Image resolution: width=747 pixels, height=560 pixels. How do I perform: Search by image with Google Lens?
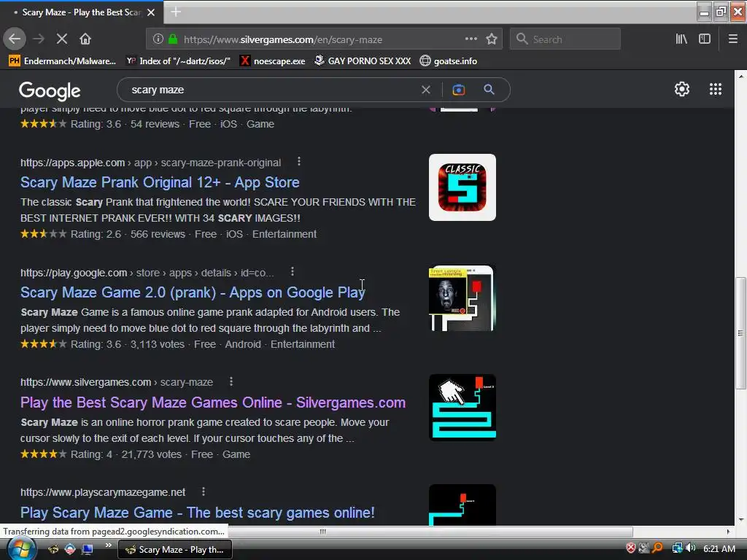tap(458, 90)
